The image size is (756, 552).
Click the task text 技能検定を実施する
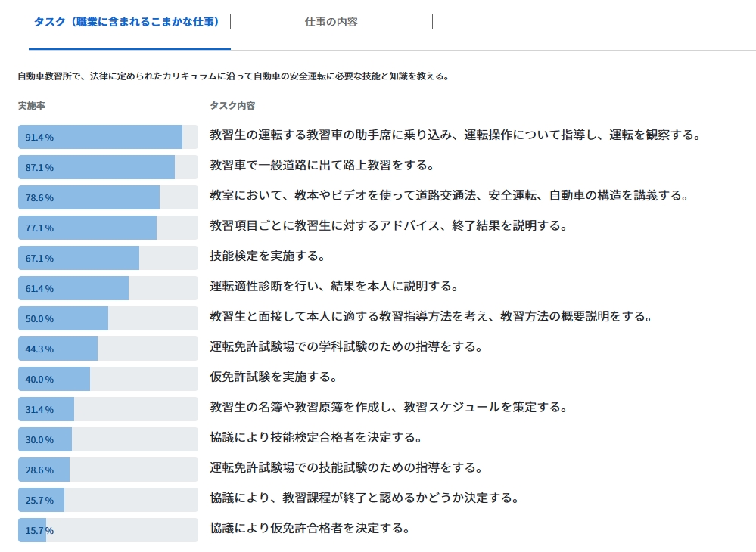(267, 256)
